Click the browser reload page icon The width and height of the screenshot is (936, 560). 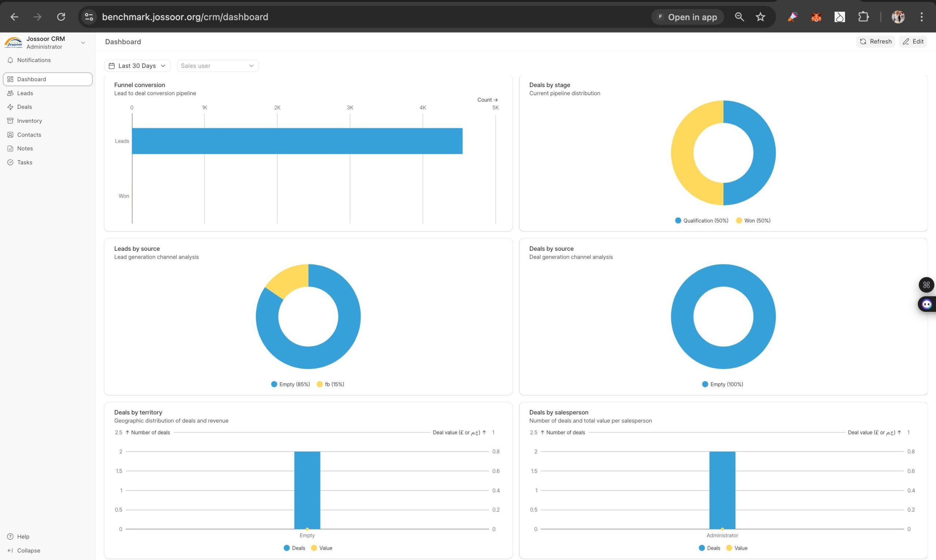pos(61,17)
